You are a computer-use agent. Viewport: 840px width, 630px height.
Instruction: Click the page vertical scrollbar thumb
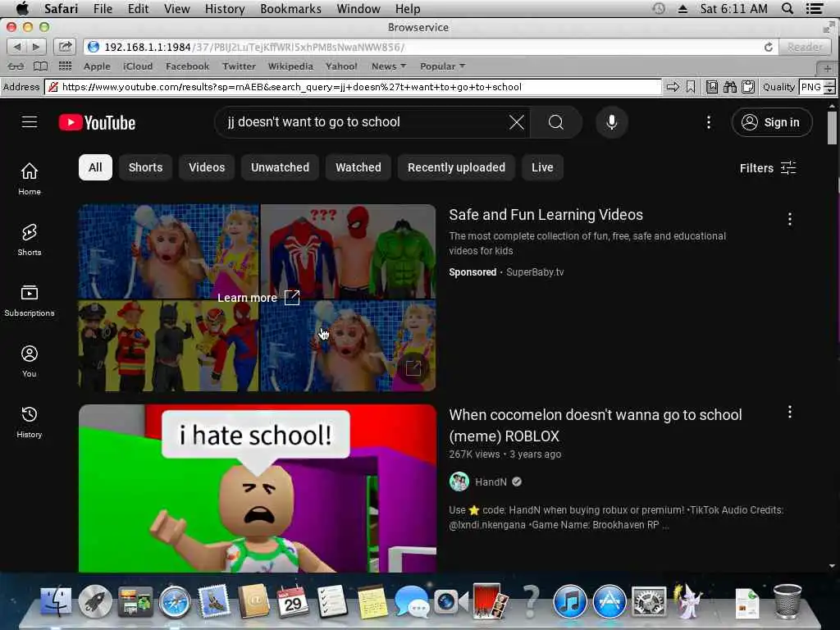click(x=832, y=127)
